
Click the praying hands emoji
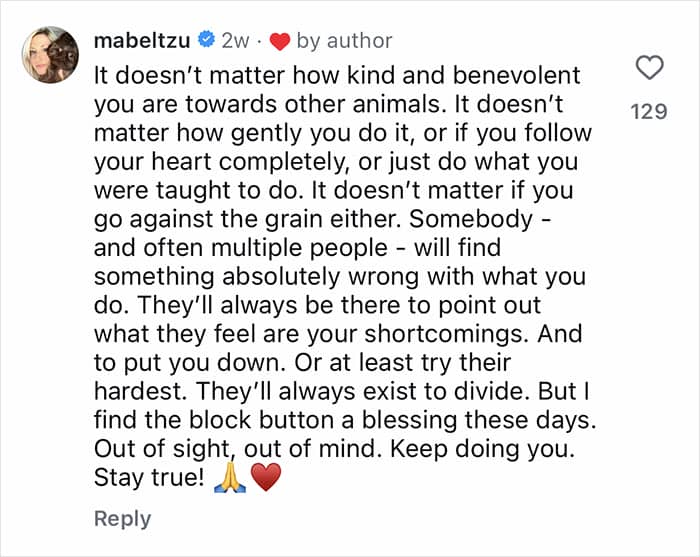click(x=230, y=477)
